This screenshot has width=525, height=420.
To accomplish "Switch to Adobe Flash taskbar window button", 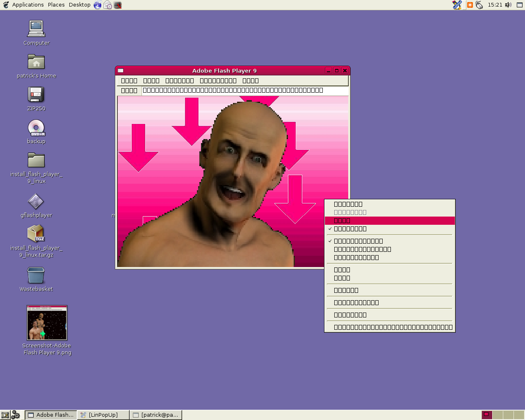I will [x=51, y=415].
